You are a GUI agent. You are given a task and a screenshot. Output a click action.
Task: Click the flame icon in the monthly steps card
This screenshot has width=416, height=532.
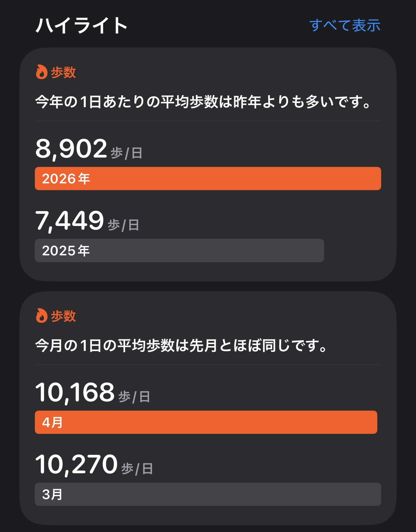[41, 316]
